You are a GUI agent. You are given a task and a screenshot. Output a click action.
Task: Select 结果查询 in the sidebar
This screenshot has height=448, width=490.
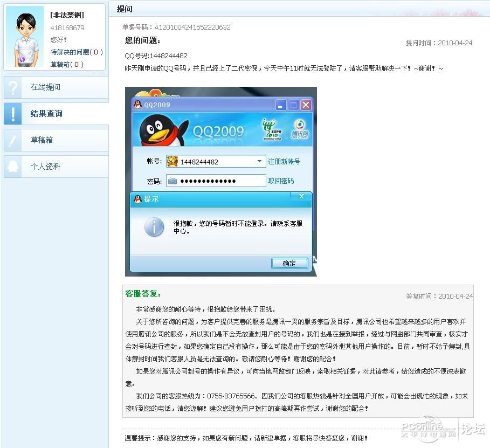pyautogui.click(x=56, y=114)
